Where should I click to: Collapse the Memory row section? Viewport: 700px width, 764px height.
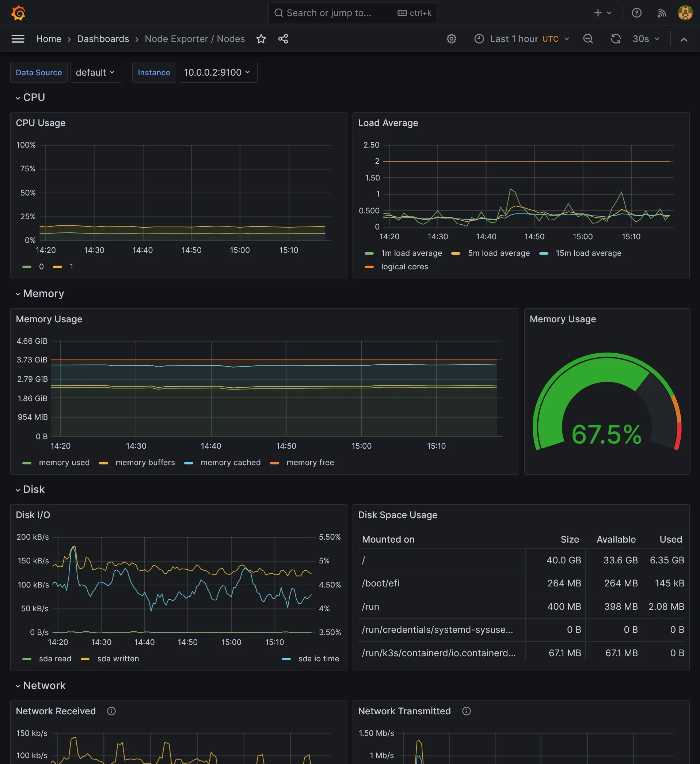tap(43, 294)
